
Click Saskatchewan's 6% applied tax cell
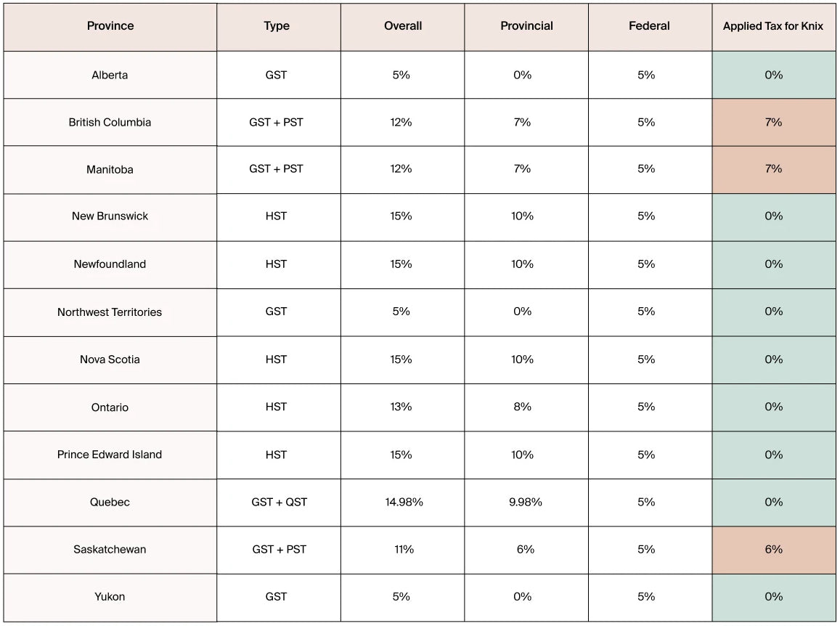pos(774,549)
